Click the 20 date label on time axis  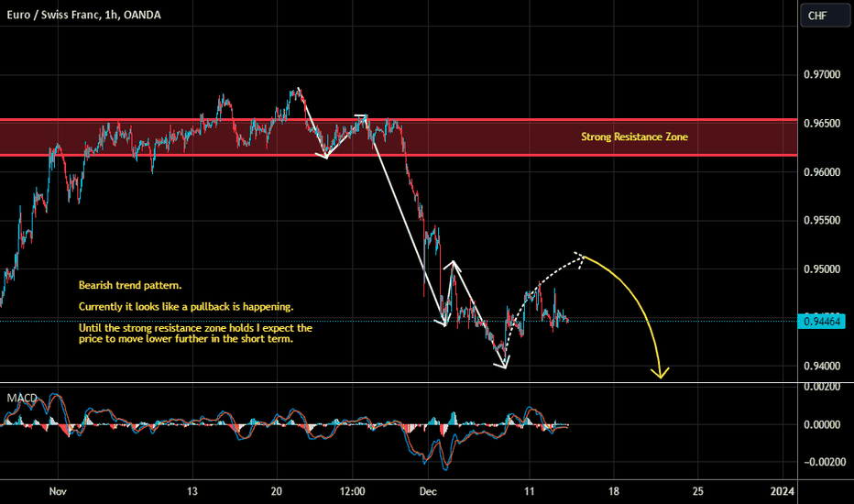pos(277,491)
